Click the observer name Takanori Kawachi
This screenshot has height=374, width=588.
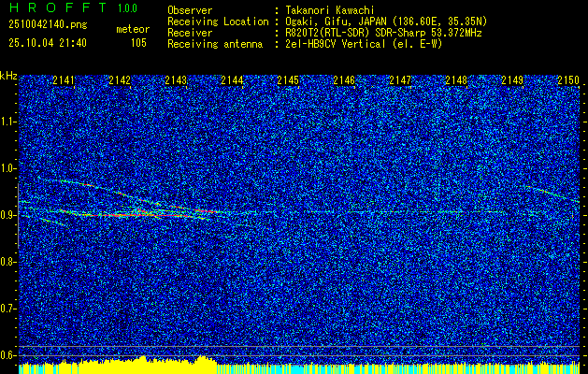tap(329, 10)
